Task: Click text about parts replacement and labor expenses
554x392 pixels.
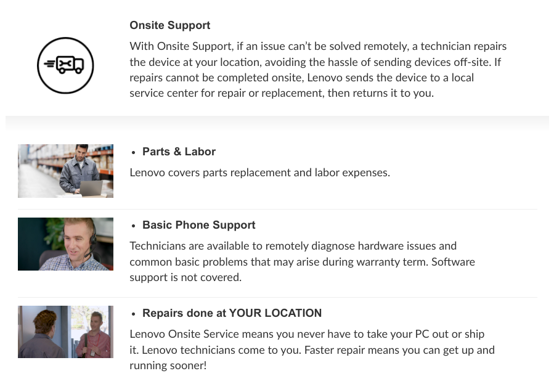Action: (x=259, y=173)
